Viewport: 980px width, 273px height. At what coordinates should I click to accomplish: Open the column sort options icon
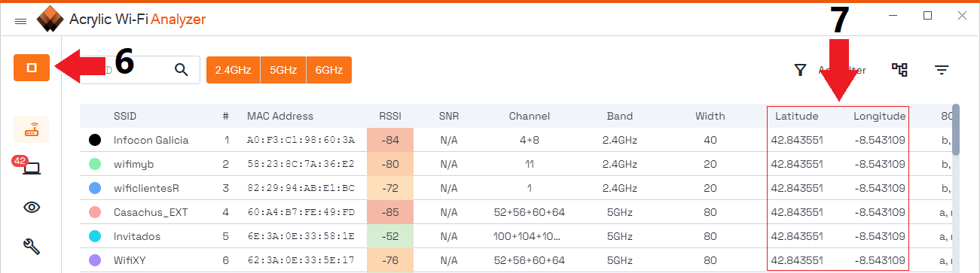(942, 70)
